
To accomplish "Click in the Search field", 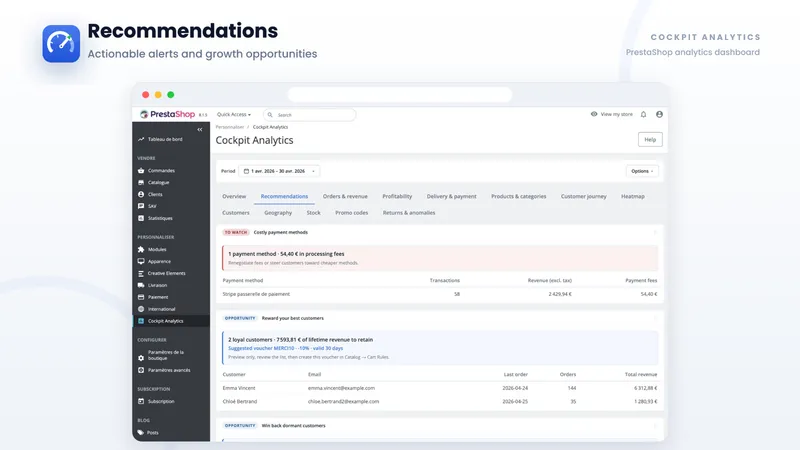I will tap(310, 115).
